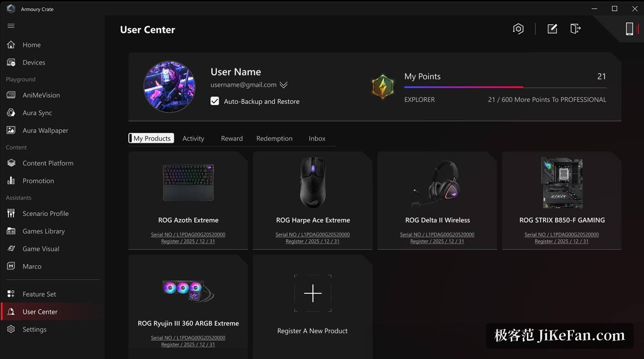Switch to the Activity tab
Viewport: 644px width, 359px height.
pos(193,138)
